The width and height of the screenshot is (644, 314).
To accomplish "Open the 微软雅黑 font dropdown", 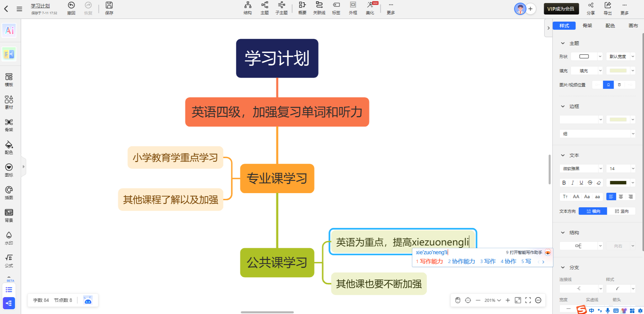I will 581,168.
